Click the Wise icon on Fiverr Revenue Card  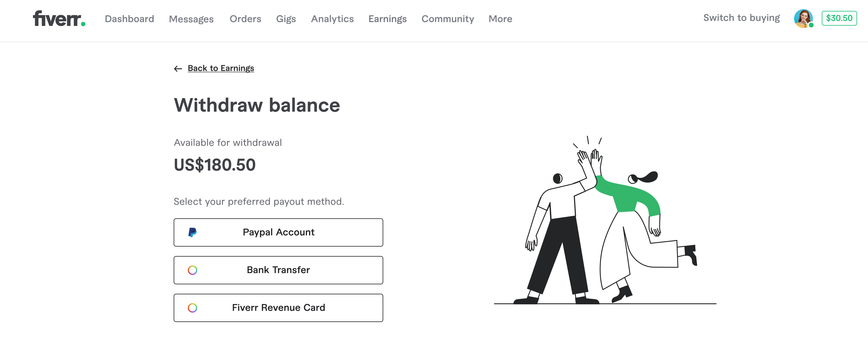[192, 307]
